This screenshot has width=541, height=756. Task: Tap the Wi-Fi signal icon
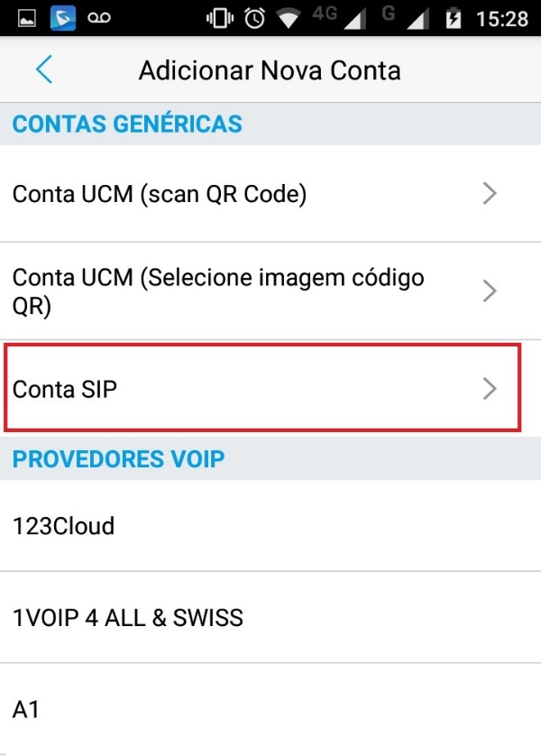[289, 18]
